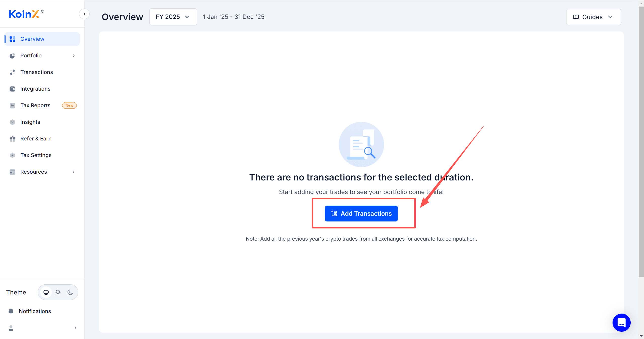
Task: Click the KoinX logo
Action: click(x=26, y=14)
